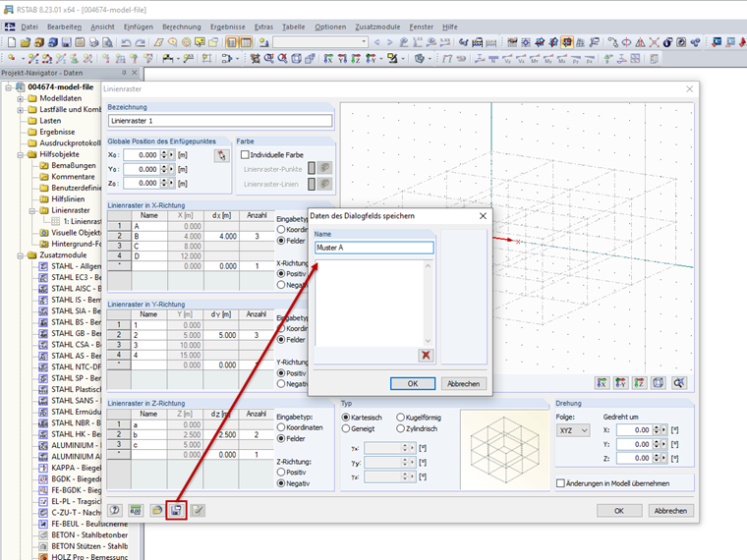
Task: Click the help icon at the dialog's bottom left
Action: pyautogui.click(x=115, y=511)
